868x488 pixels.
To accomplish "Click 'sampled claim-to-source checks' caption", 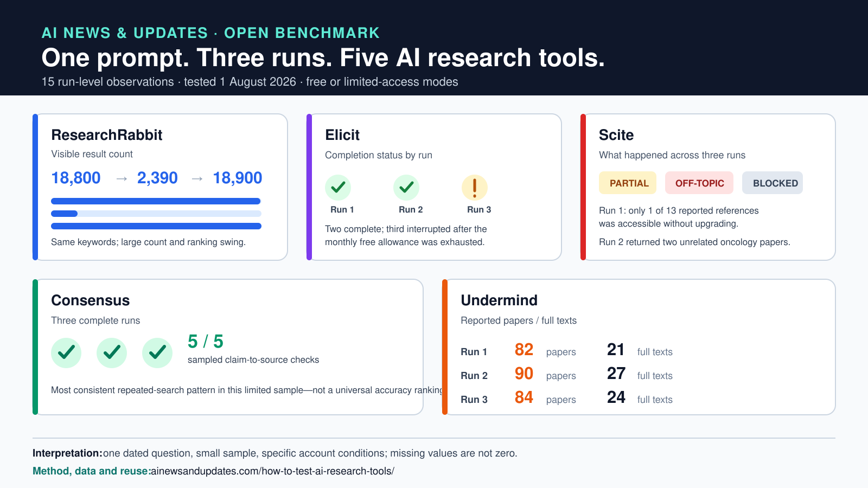I will click(x=253, y=360).
